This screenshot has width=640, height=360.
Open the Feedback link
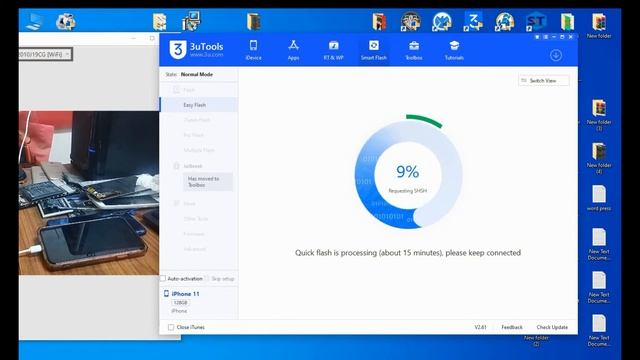[x=512, y=327]
